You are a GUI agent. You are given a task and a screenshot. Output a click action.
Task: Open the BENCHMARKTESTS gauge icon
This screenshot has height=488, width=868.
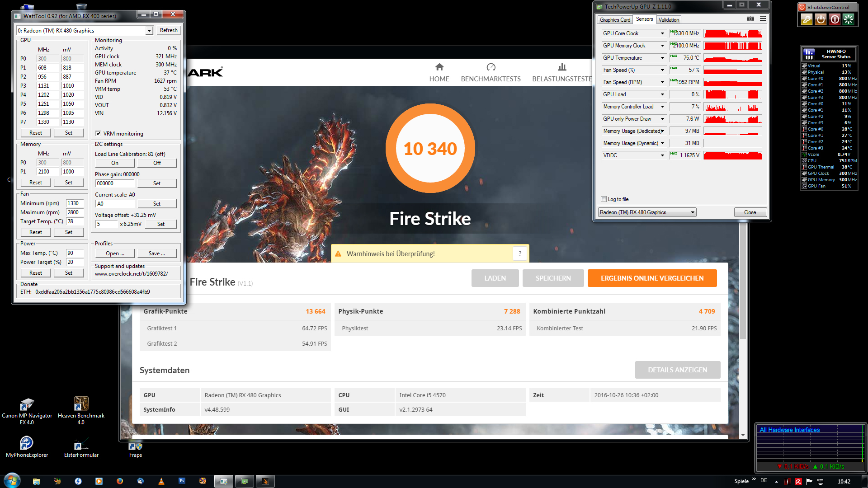491,67
